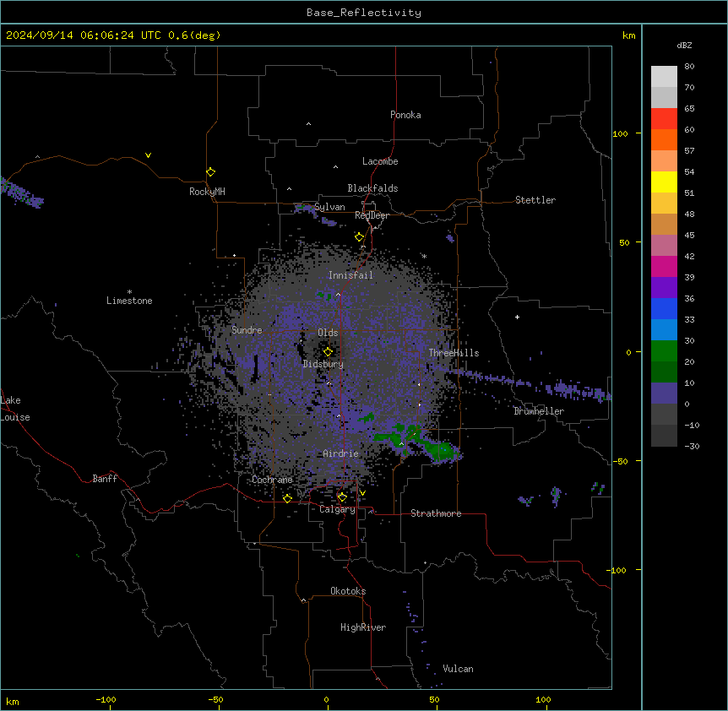Select the light gray swatch between 80 and 70

pyautogui.click(x=664, y=77)
